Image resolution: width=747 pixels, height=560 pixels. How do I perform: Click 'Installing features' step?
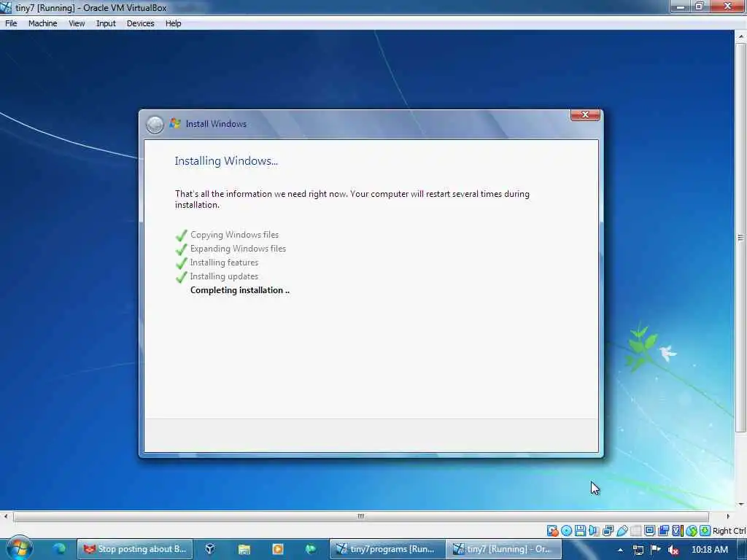[224, 262]
